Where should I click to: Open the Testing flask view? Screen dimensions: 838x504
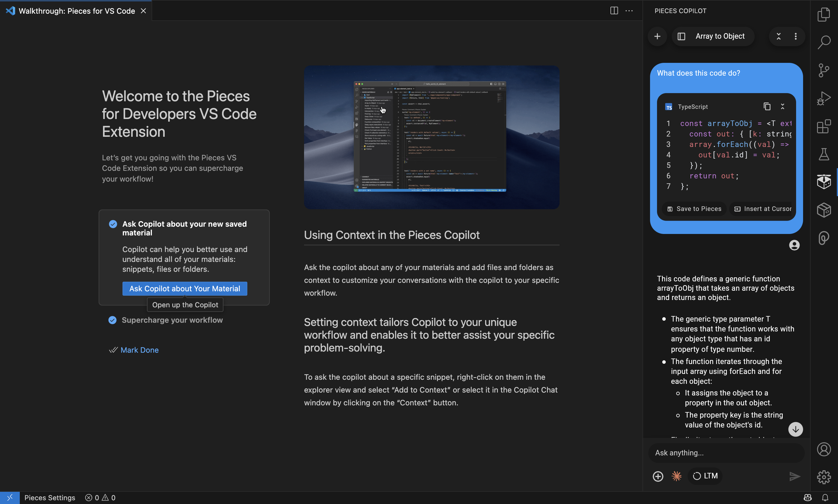pyautogui.click(x=824, y=154)
